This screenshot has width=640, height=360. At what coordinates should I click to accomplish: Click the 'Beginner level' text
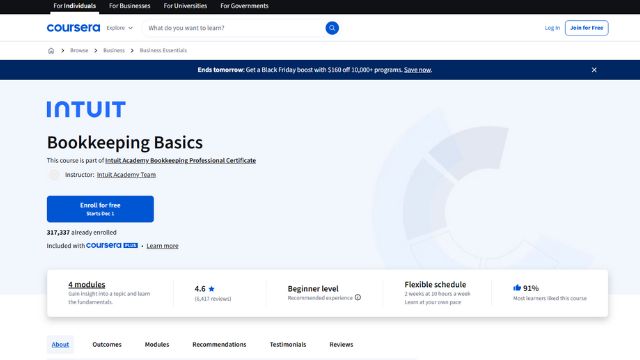[313, 289]
